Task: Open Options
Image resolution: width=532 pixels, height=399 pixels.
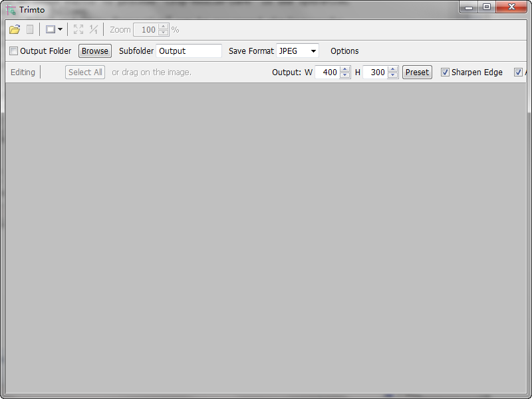Action: click(344, 51)
